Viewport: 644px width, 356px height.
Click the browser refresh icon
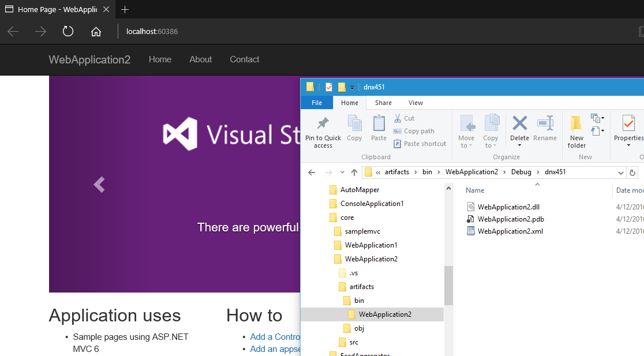point(68,31)
